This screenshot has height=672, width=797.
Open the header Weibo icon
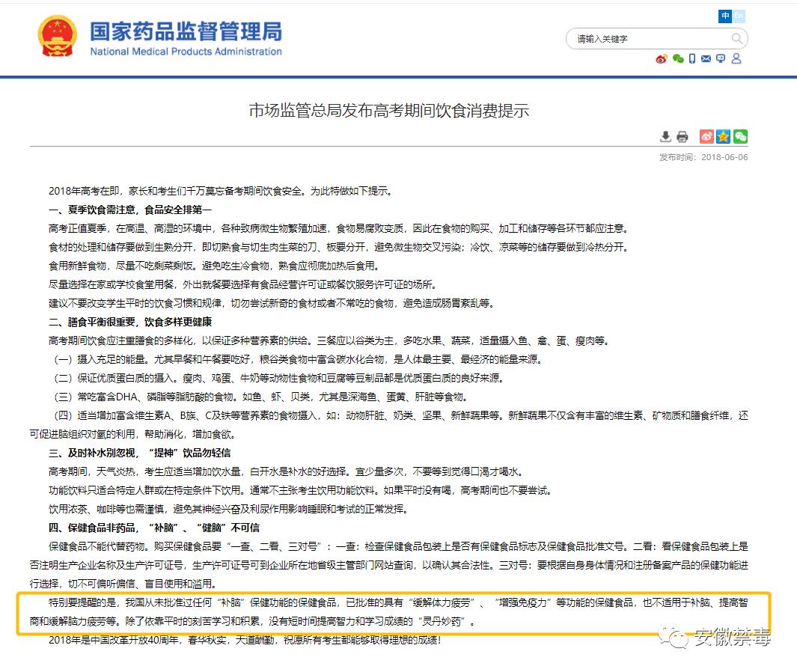click(x=661, y=59)
